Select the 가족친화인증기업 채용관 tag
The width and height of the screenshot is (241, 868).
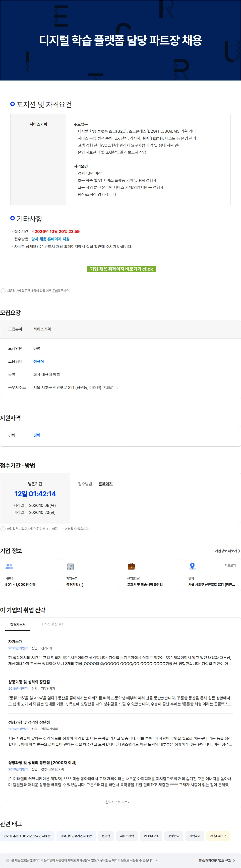pos(76,836)
